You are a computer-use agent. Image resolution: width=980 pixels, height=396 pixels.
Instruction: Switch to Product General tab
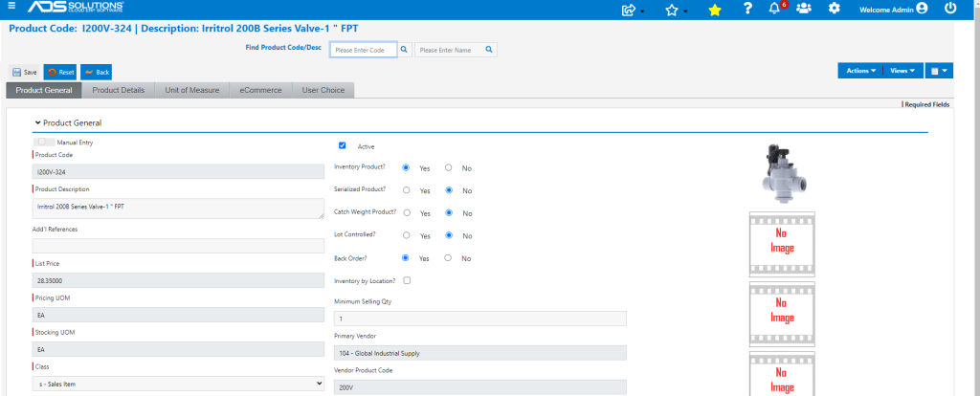(x=44, y=91)
